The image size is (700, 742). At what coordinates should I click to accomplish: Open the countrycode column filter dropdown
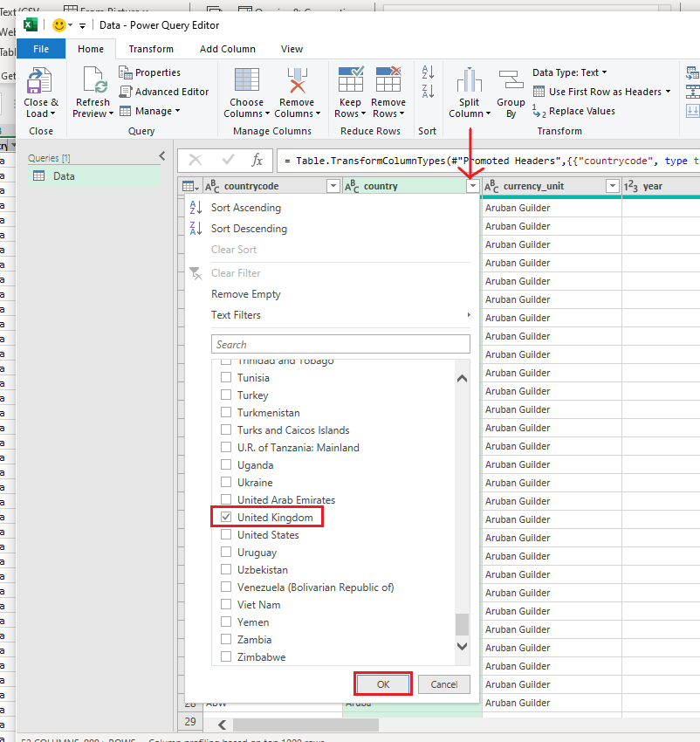point(333,186)
